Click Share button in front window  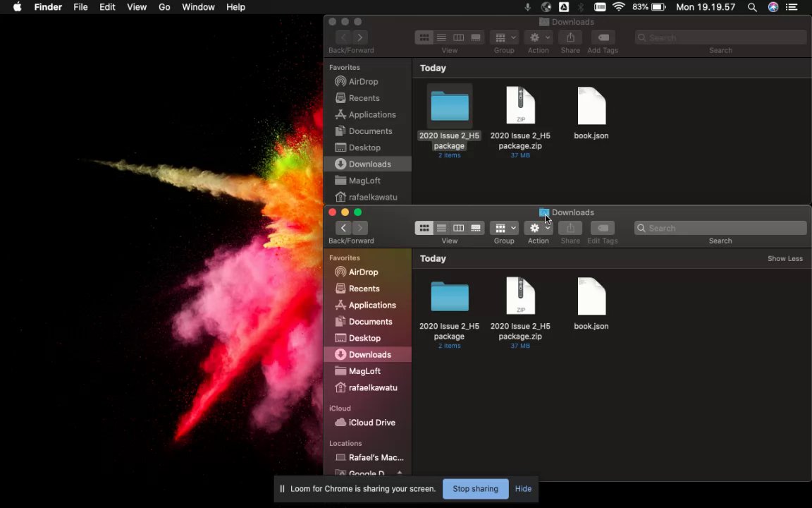coord(570,228)
